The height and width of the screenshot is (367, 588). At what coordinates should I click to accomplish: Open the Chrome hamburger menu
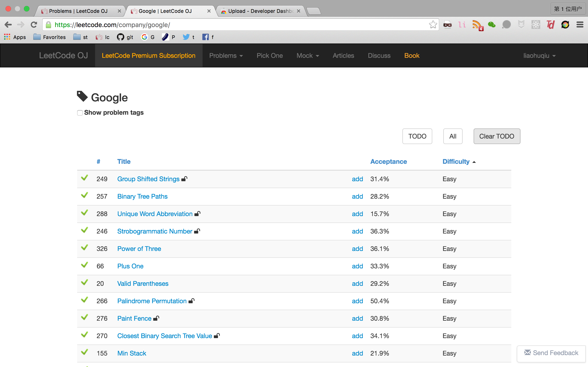580,25
